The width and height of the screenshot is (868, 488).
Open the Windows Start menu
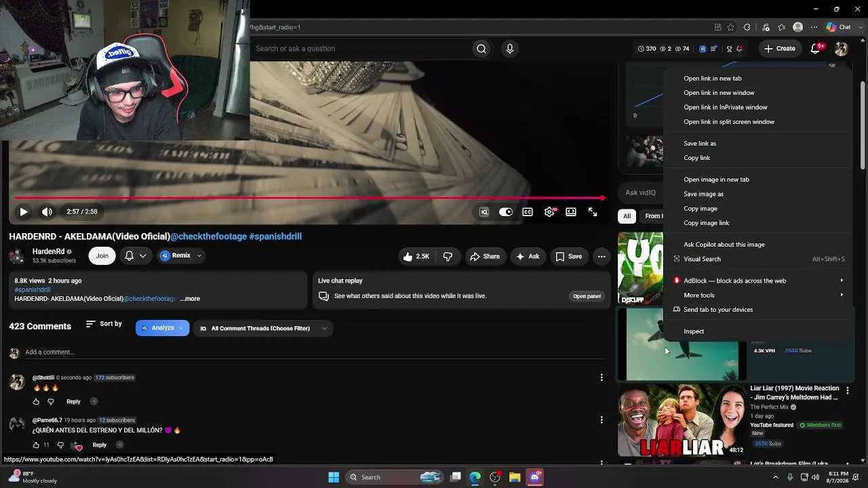click(334, 477)
